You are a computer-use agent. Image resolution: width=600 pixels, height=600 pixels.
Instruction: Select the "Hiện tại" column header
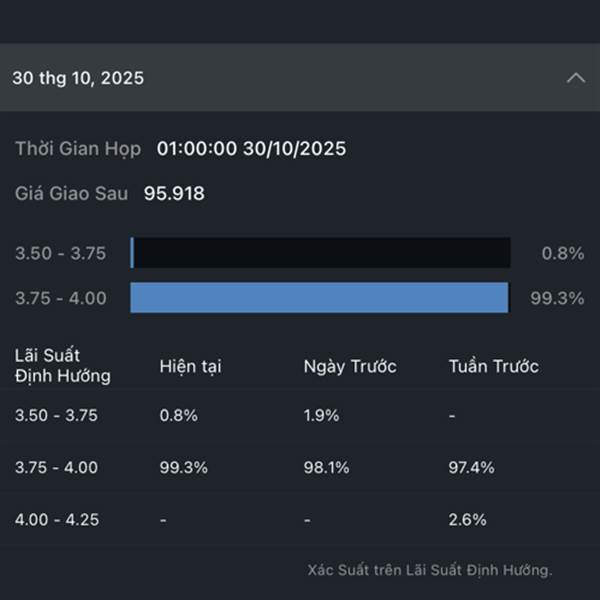pos(190,366)
